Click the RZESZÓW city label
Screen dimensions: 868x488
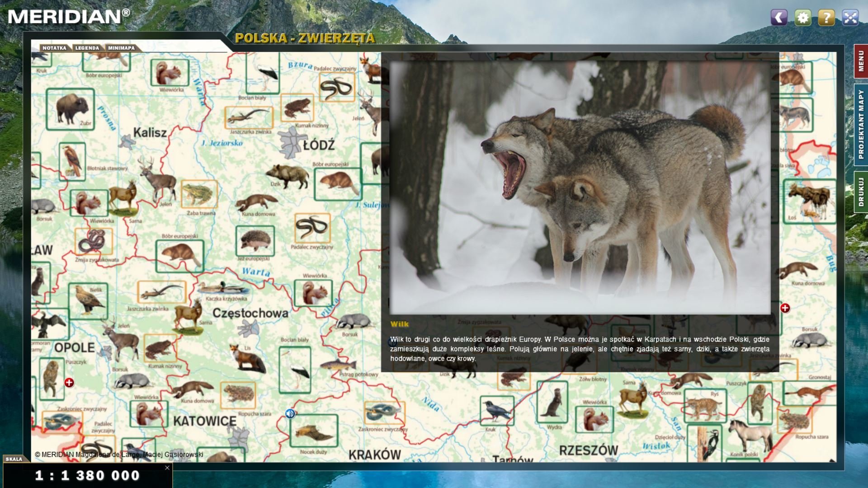(x=589, y=450)
